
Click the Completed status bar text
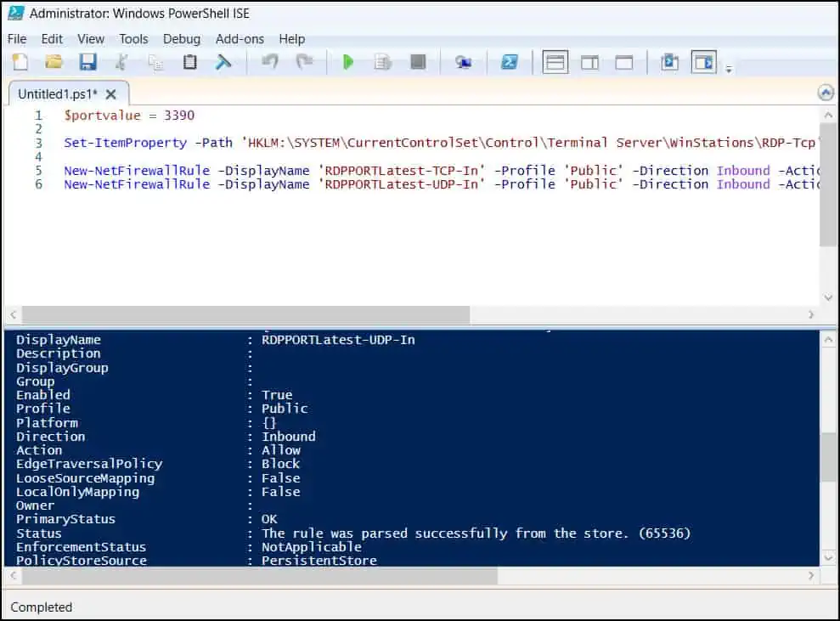click(x=42, y=607)
